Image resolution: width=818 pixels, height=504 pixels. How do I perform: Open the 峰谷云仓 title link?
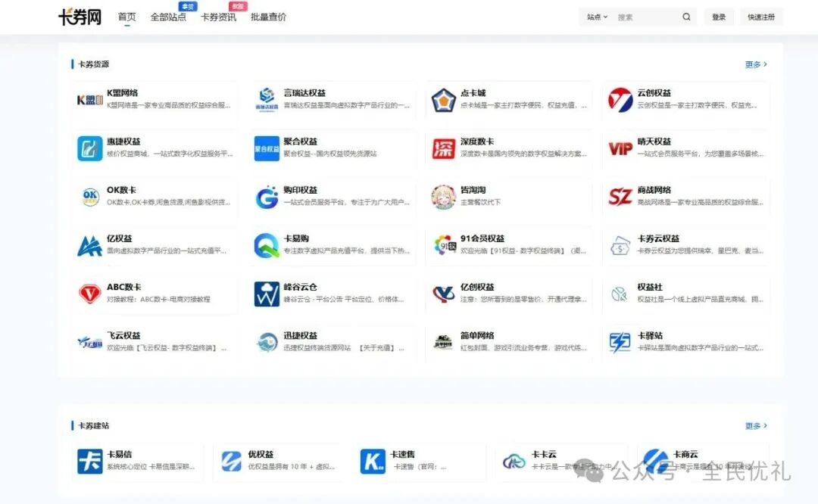click(x=301, y=287)
